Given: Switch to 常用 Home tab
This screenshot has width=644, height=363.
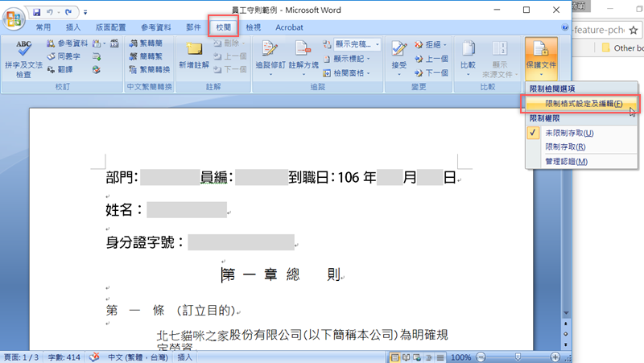Looking at the screenshot, I should pos(43,27).
